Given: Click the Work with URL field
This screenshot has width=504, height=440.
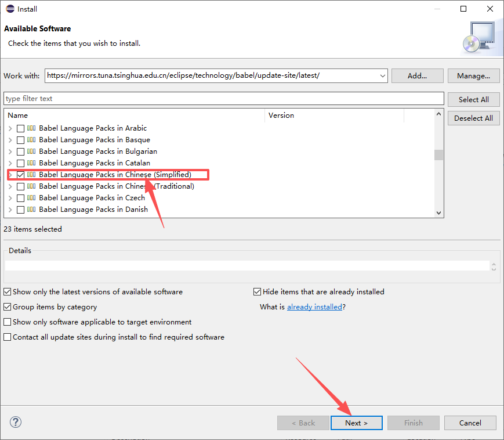Looking at the screenshot, I should click(212, 75).
